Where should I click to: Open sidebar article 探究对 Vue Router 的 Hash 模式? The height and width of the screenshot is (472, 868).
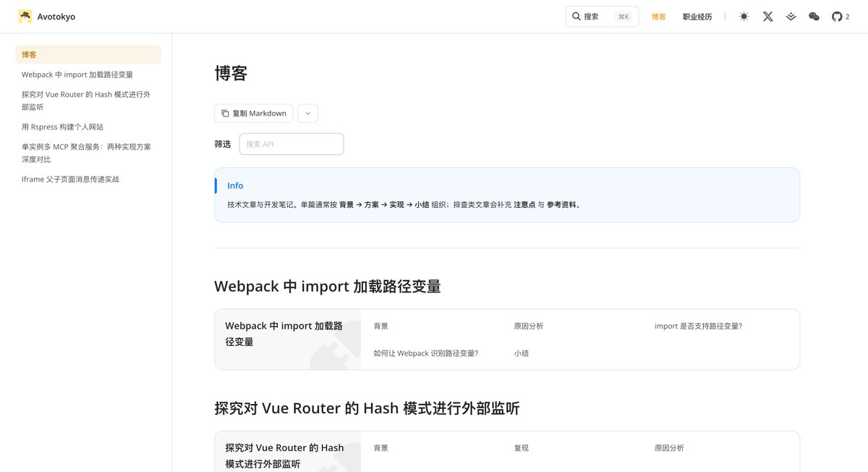click(86, 101)
